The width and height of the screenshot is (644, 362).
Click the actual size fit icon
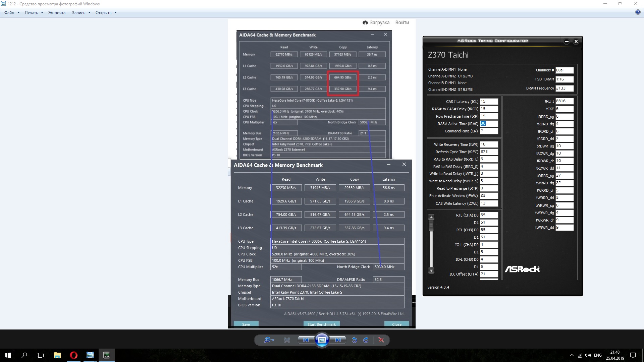pyautogui.click(x=287, y=340)
